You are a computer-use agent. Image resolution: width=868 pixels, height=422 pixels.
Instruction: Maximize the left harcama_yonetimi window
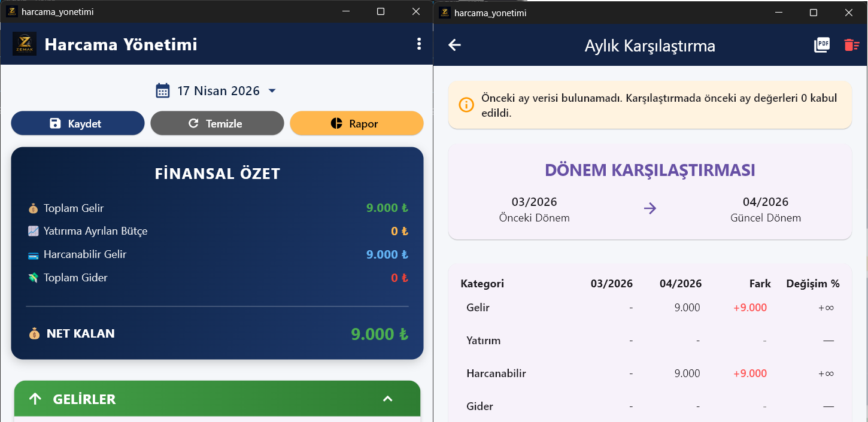tap(381, 11)
